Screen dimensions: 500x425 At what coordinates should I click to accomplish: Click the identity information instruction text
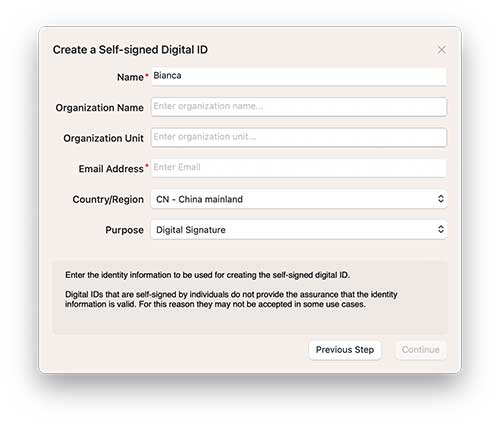coord(207,275)
